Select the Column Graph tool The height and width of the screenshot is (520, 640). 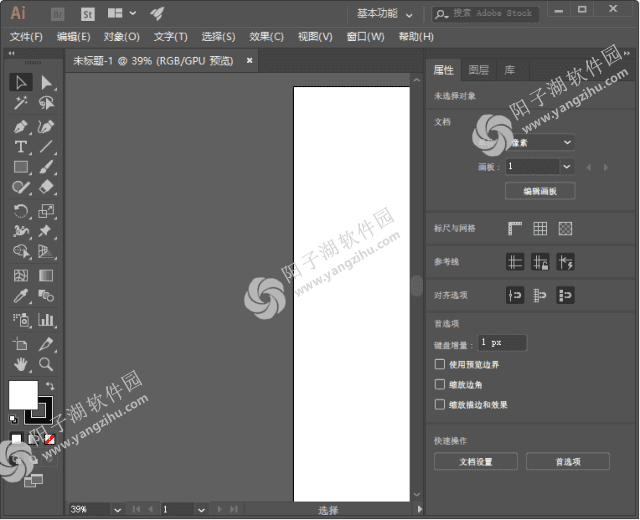46,320
